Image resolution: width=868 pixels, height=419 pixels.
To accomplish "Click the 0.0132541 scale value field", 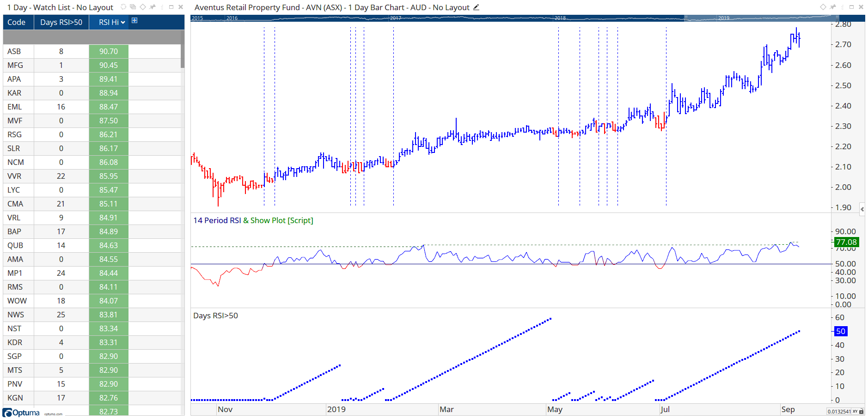I will click(839, 411).
